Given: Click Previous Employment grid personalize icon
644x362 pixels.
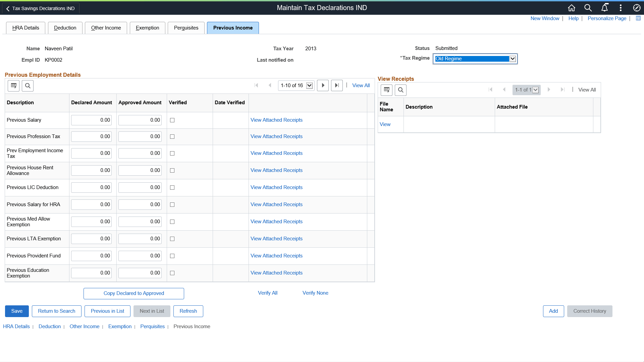Looking at the screenshot, I should coord(14,86).
